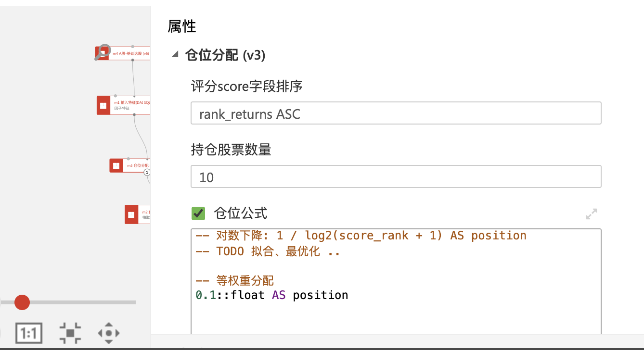Click the 属性 panel heading
This screenshot has height=350, width=644.
182,26
